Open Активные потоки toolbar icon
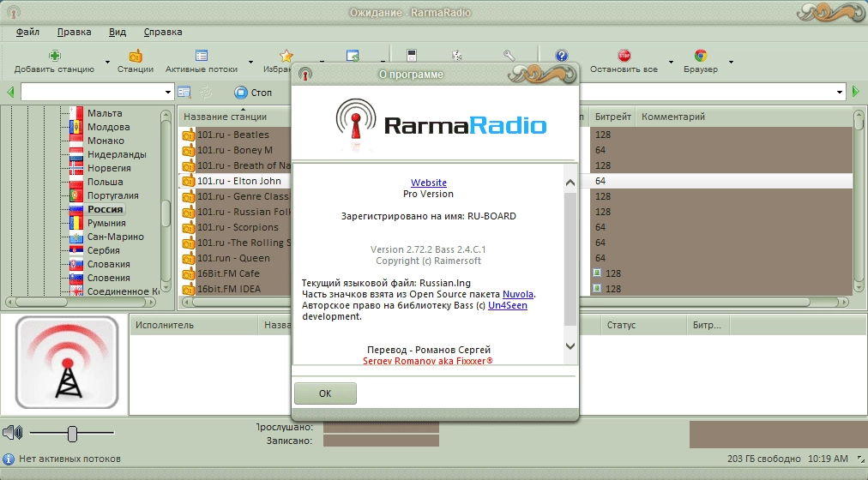The image size is (868, 480). click(x=202, y=56)
